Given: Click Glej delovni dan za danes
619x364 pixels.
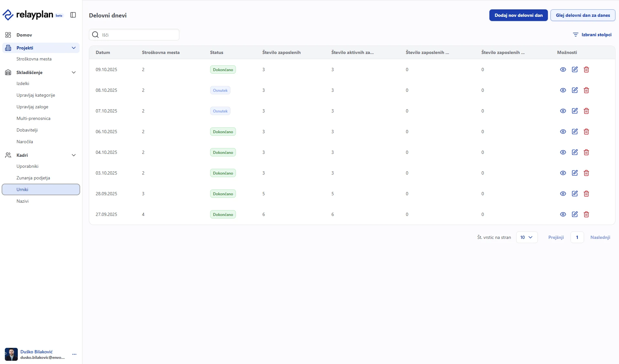Looking at the screenshot, I should tap(583, 15).
